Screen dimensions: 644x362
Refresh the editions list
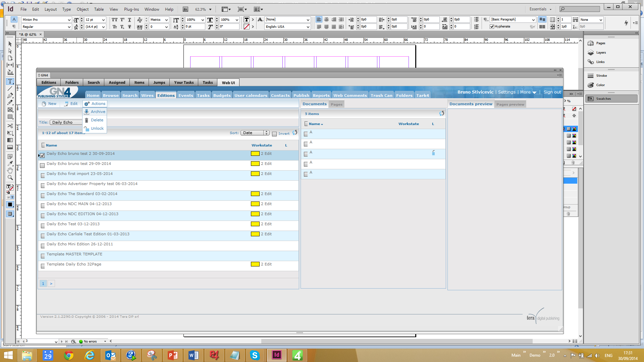[x=295, y=133]
